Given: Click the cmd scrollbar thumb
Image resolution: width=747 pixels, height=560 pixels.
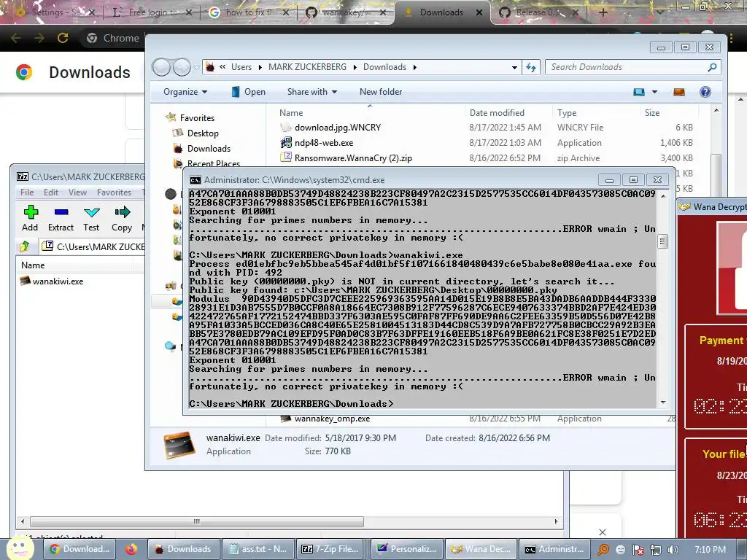Looking at the screenshot, I should pyautogui.click(x=662, y=241).
